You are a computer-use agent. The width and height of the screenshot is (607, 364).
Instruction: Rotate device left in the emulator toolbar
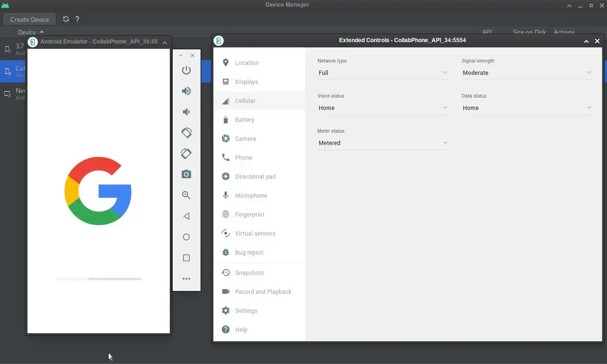point(186,133)
